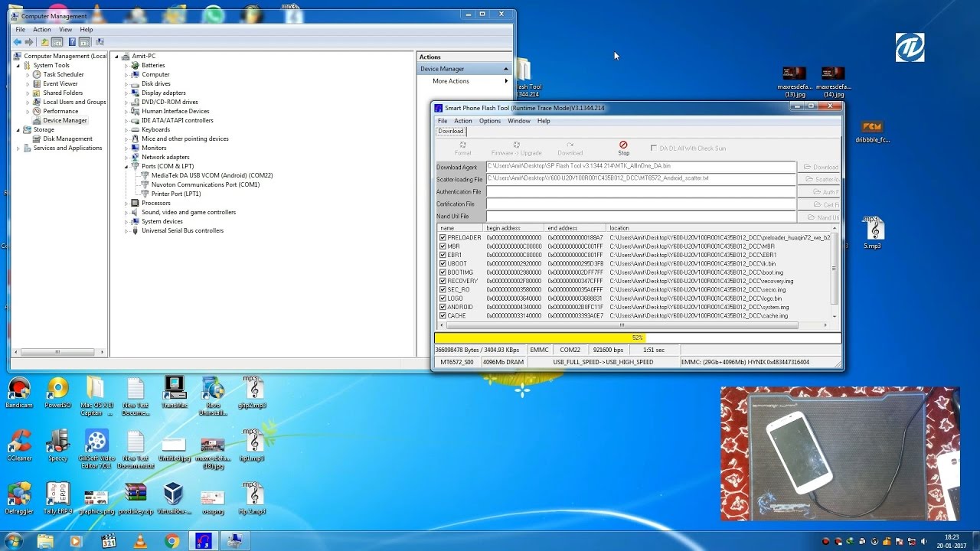Collapse System Tools tree node

[x=18, y=65]
